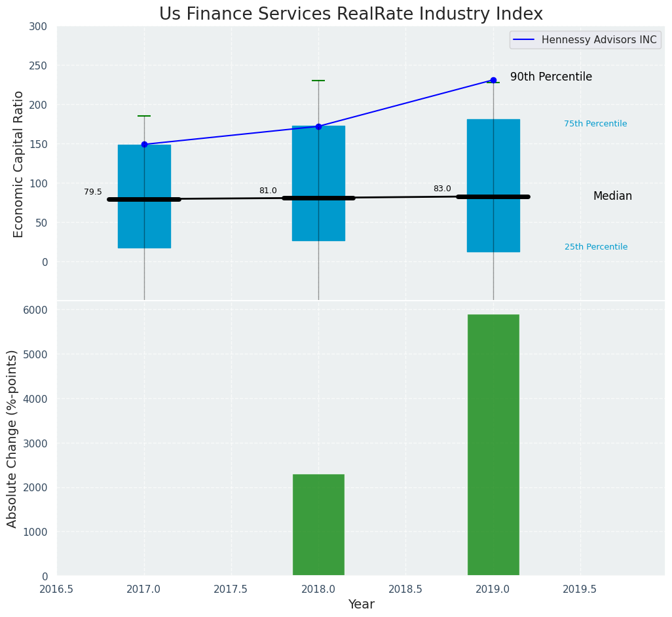This screenshot has height=617, width=672.
Task: Click the 79.5 median value label
Action: [93, 192]
